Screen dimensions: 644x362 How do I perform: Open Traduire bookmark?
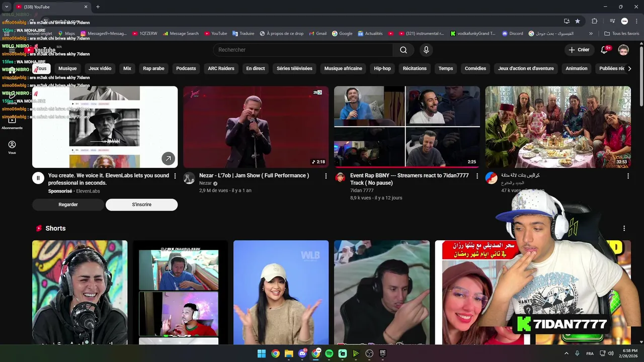[x=243, y=34]
